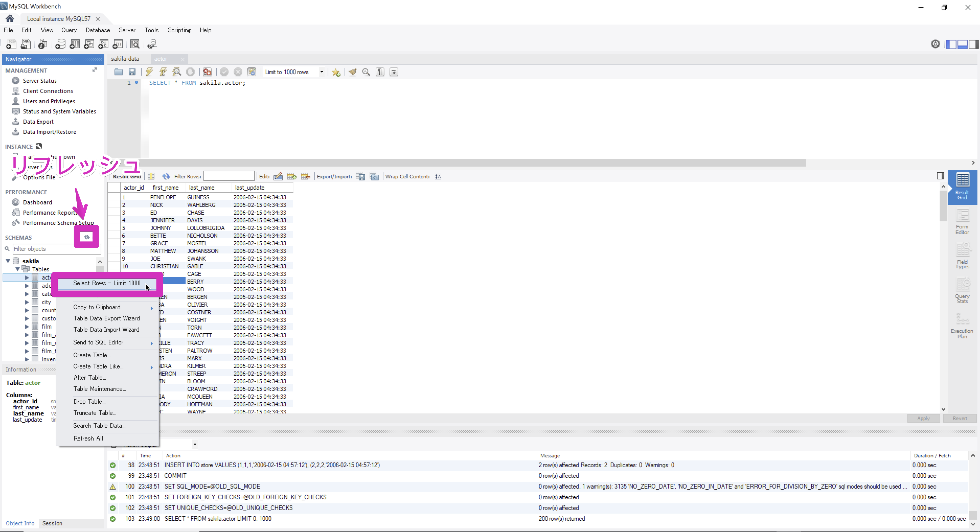
Task: Save the SQL script with the diskette icon
Action: 132,72
